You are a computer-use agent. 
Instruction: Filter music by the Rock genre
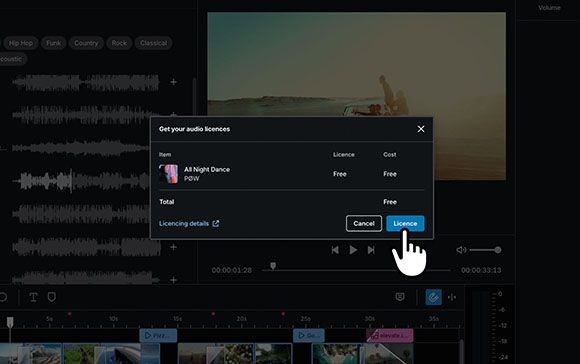point(119,43)
